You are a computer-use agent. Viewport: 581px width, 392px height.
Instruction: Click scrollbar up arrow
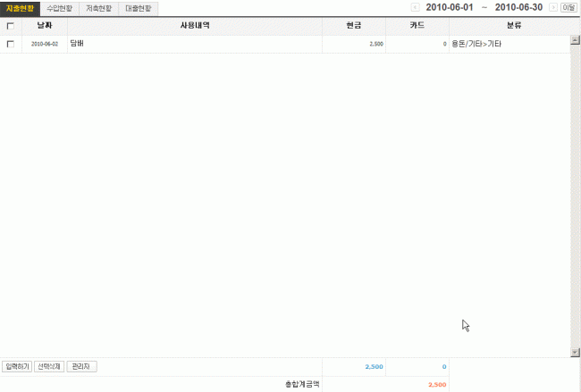click(x=575, y=40)
